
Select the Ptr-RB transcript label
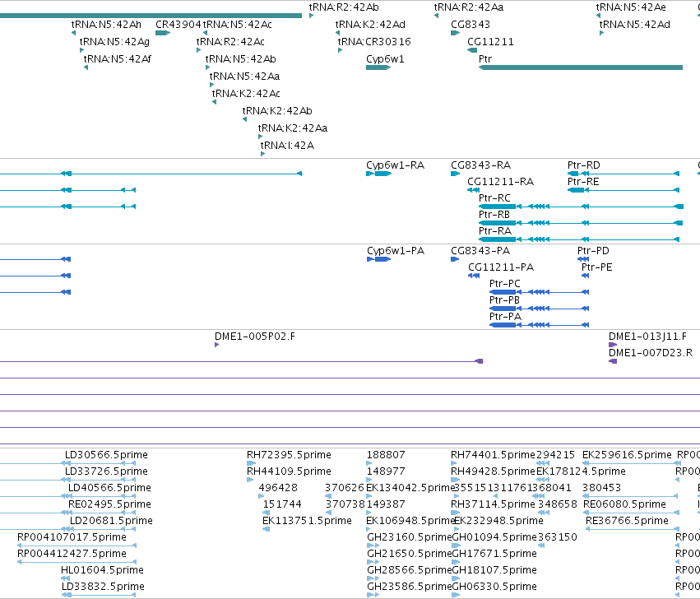coord(494,215)
